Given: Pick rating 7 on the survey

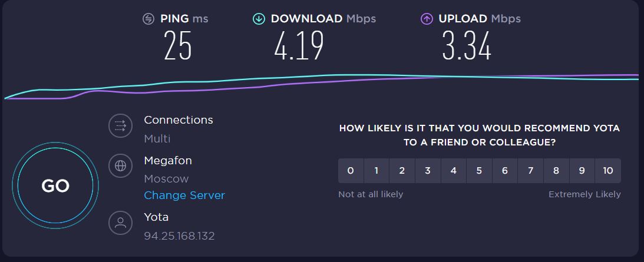Looking at the screenshot, I should (530, 171).
